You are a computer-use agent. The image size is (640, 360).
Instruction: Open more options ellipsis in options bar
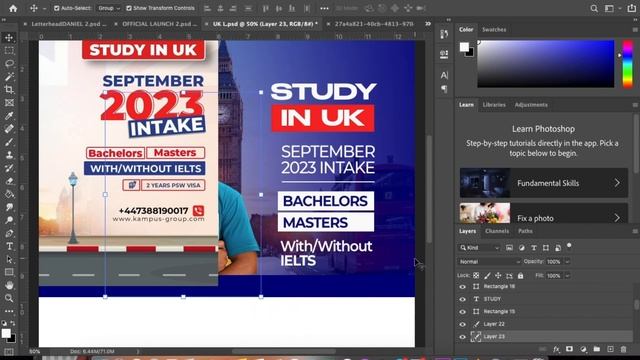324,8
